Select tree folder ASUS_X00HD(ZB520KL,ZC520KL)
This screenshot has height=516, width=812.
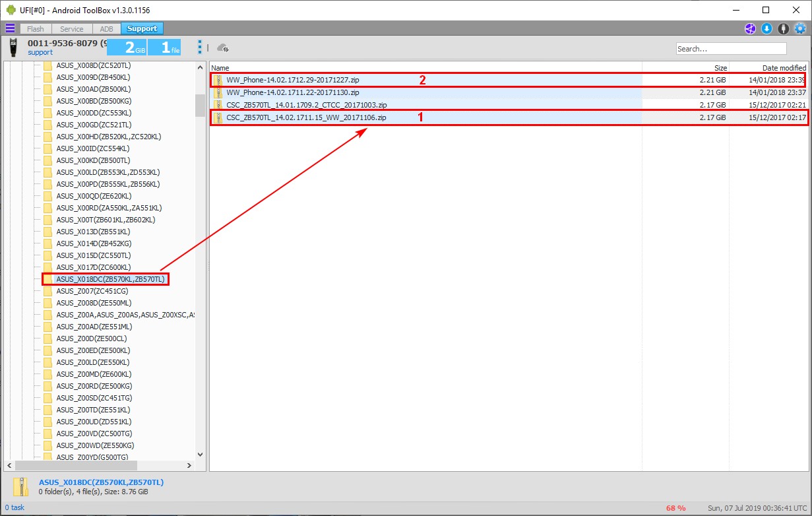(x=109, y=137)
